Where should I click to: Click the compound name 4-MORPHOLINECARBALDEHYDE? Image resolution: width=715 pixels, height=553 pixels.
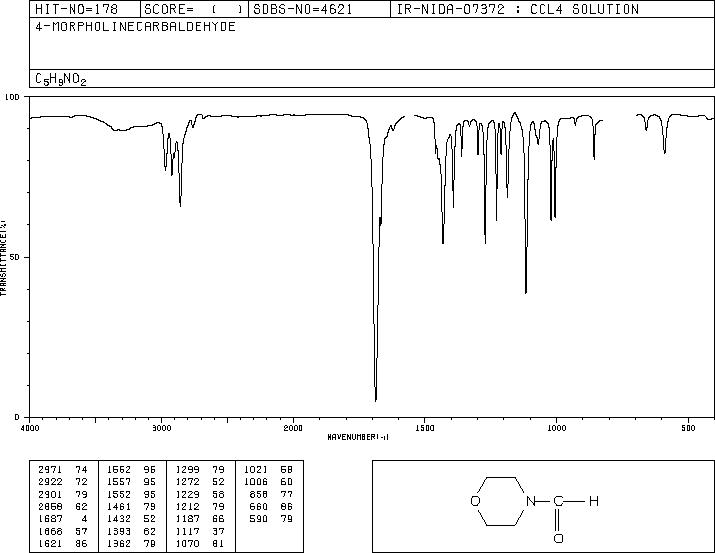click(x=135, y=26)
